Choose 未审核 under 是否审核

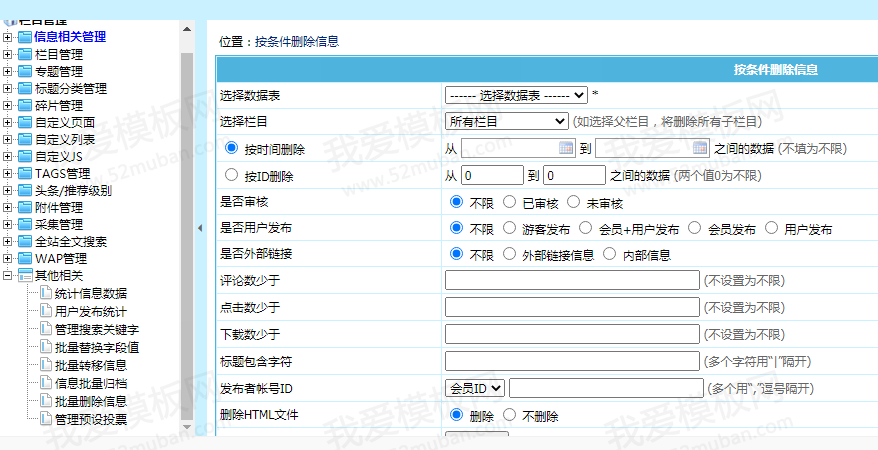[x=573, y=201]
